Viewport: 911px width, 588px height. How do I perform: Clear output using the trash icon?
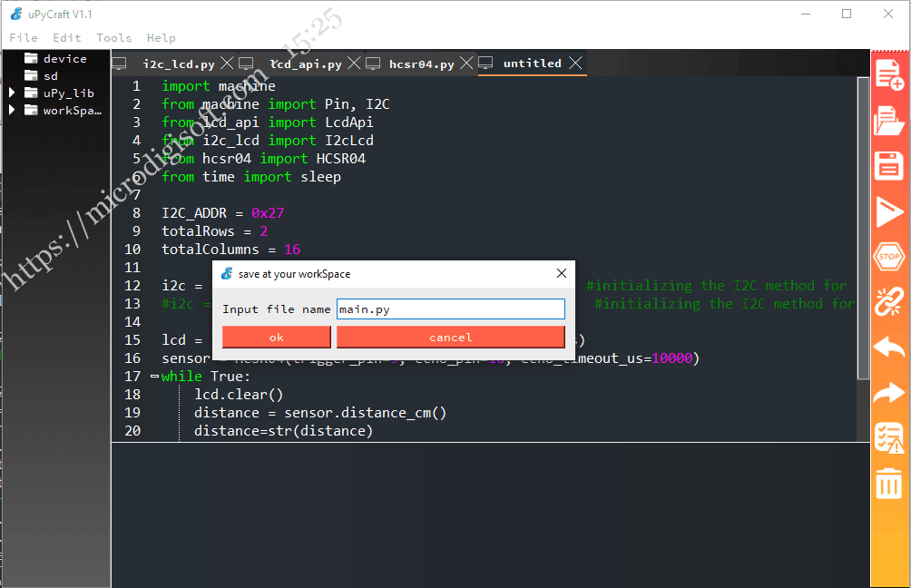point(888,484)
